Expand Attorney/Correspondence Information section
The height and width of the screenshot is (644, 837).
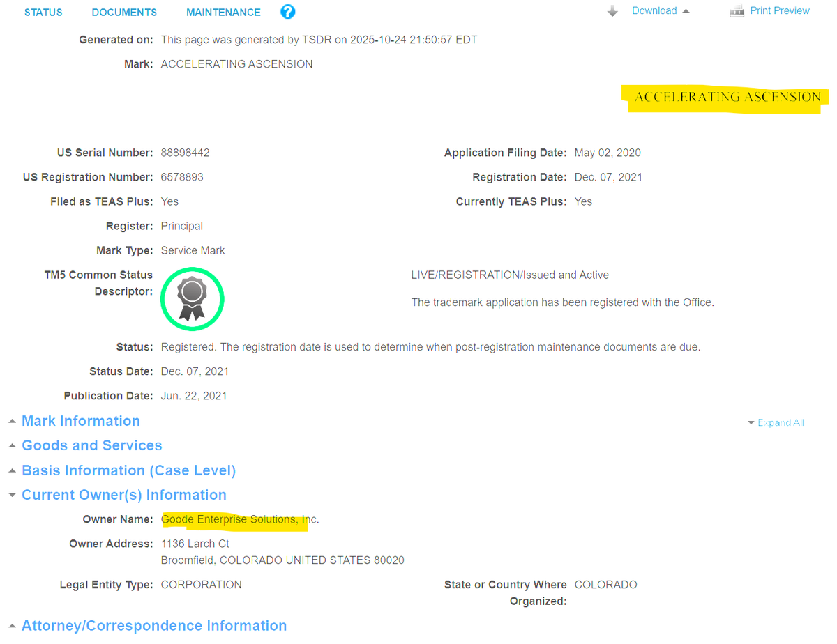[154, 626]
